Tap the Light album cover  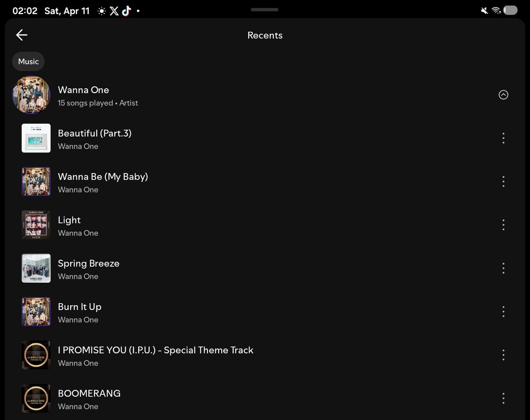(x=36, y=225)
